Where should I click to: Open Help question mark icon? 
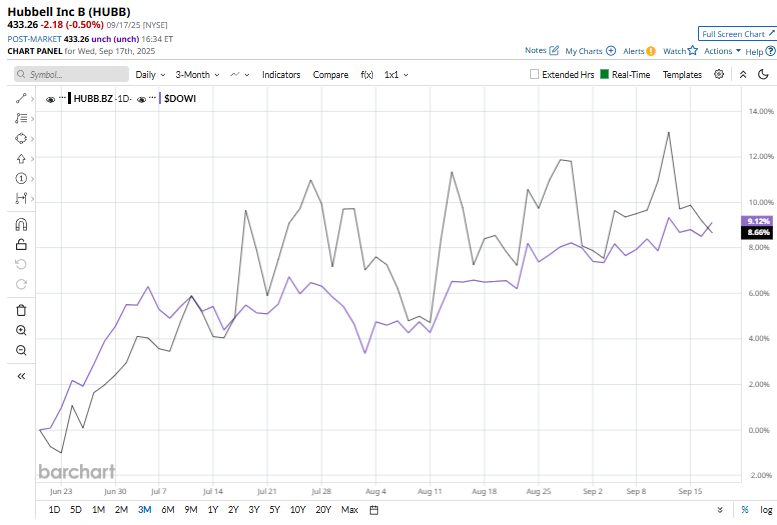[x=770, y=51]
